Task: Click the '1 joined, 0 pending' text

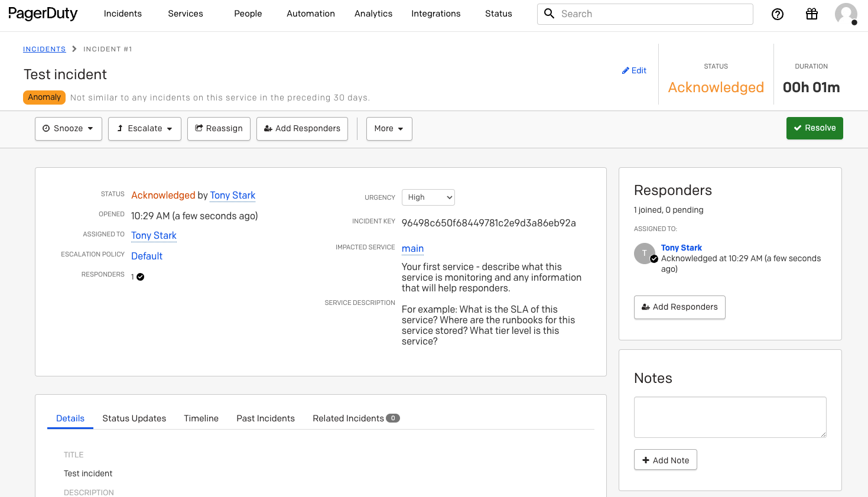Action: coord(668,210)
